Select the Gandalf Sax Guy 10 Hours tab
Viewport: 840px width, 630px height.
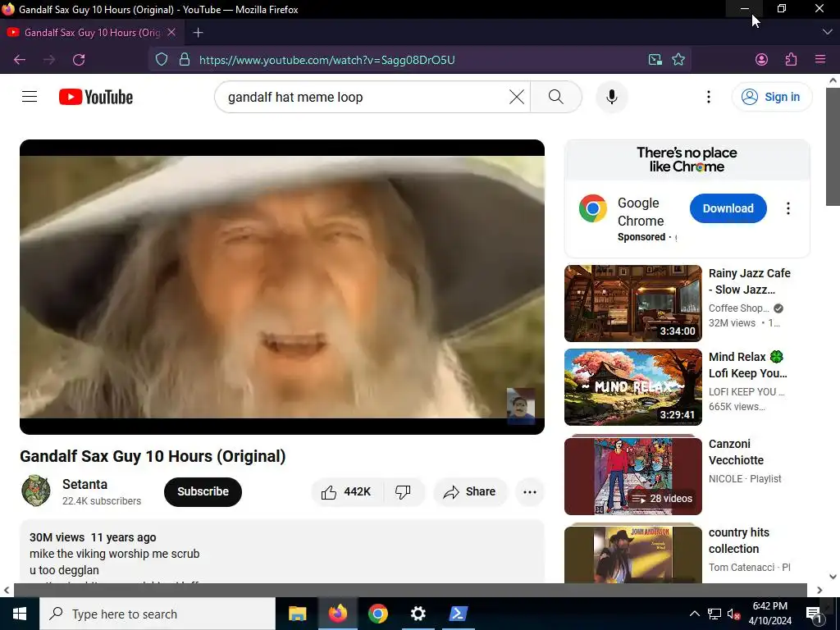click(91, 33)
